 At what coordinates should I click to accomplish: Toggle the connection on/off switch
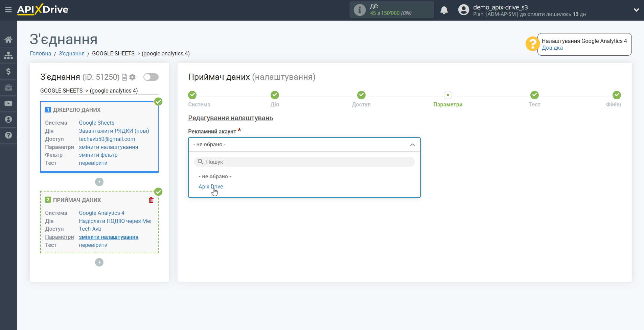point(151,77)
